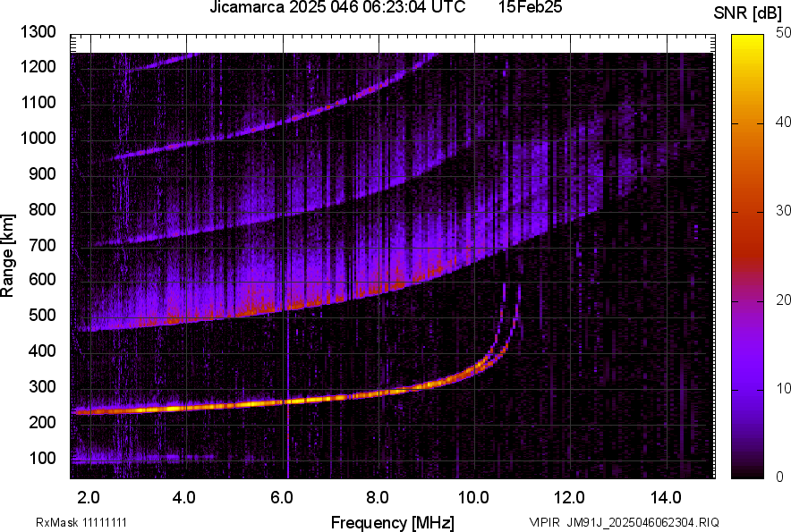Click the Range [km] axis label
This screenshot has height=532, width=791.
click(8, 255)
